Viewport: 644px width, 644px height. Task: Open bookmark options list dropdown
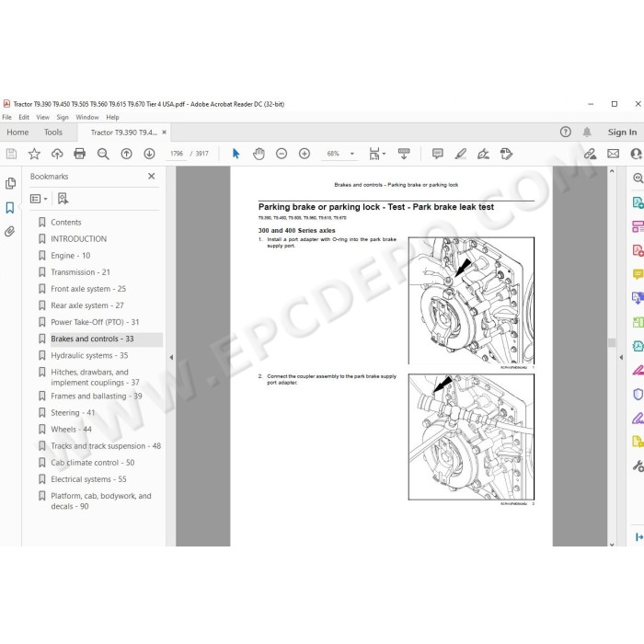click(x=39, y=200)
